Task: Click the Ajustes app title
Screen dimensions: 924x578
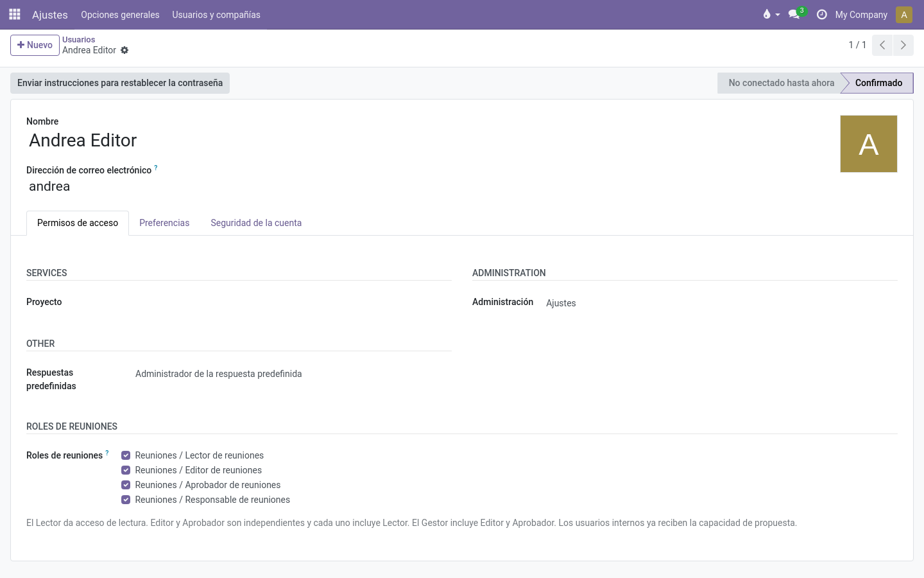Action: point(50,15)
